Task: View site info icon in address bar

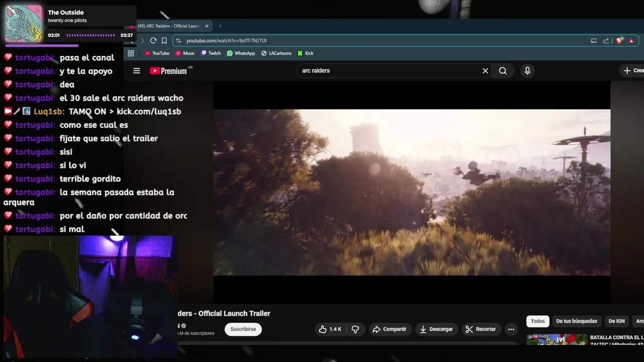Action: [x=178, y=41]
